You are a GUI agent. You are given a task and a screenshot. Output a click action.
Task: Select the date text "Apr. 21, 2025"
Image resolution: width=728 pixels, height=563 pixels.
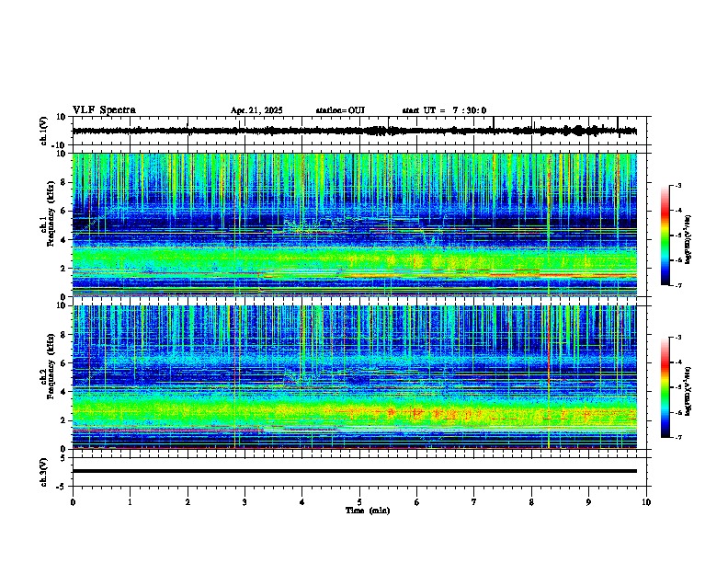pos(256,110)
